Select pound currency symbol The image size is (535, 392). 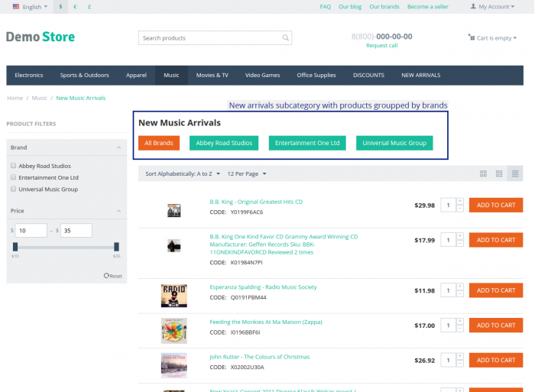pyautogui.click(x=89, y=6)
